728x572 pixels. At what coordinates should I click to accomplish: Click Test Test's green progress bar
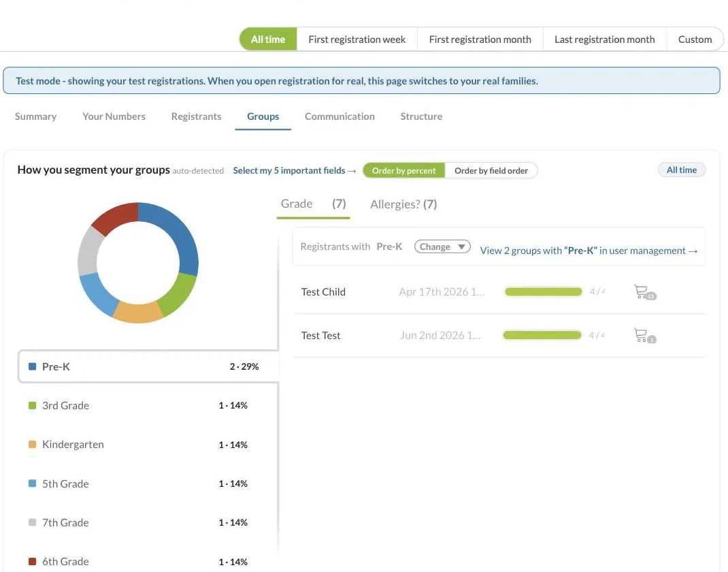coord(542,336)
